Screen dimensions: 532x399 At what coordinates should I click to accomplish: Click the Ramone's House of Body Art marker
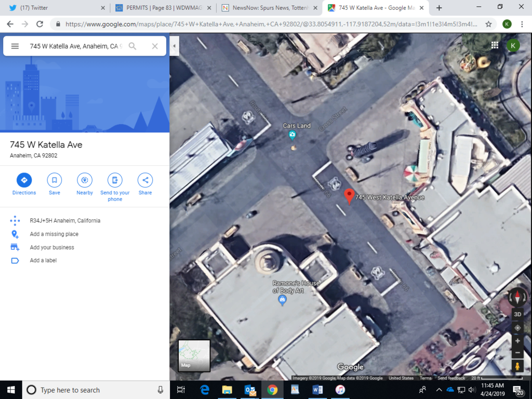tap(282, 300)
